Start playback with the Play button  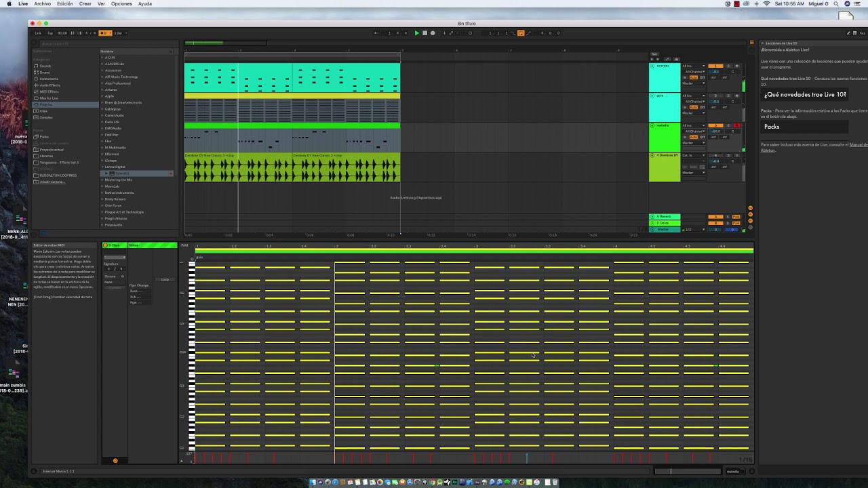pyautogui.click(x=416, y=33)
